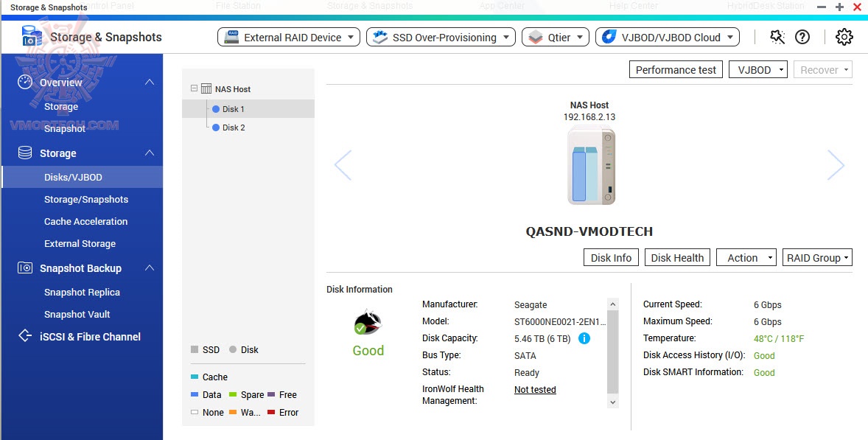Open the Storage page under Overview

[x=61, y=106]
